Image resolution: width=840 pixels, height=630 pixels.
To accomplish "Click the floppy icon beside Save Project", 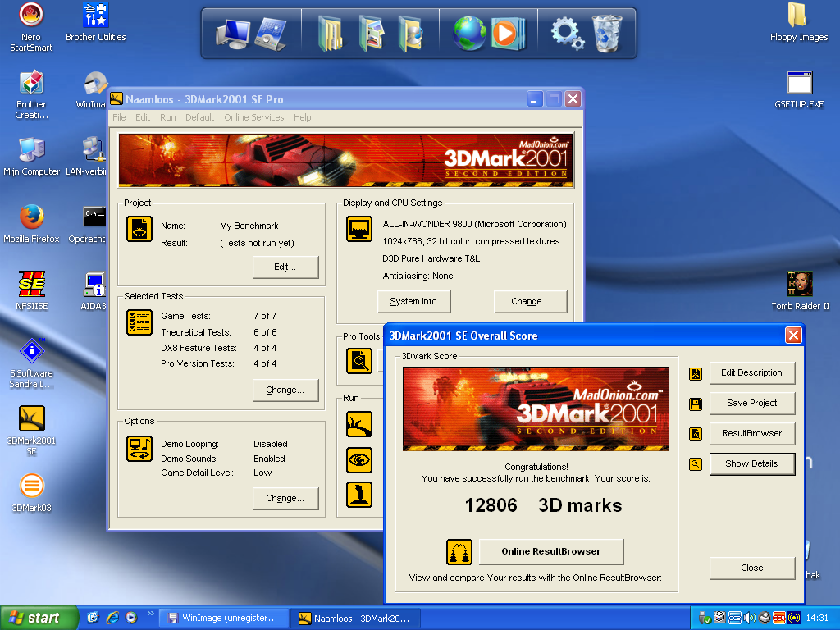I will coord(696,404).
